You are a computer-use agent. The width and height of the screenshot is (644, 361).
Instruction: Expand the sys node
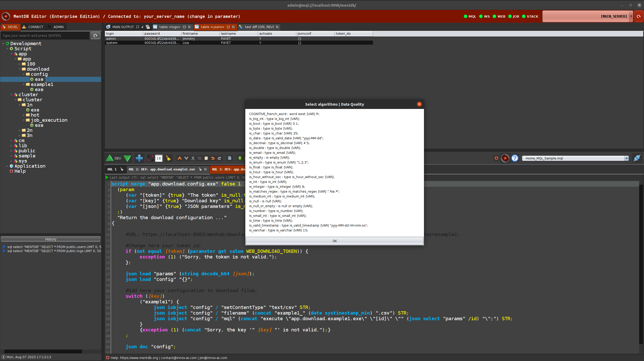[x=11, y=161]
